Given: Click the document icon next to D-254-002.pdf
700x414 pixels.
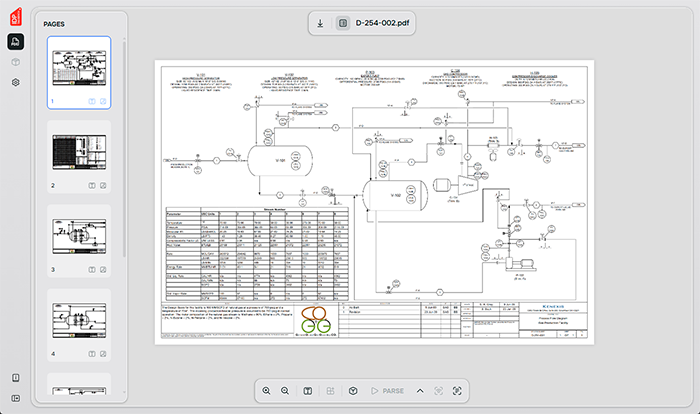Looking at the screenshot, I should coord(342,22).
